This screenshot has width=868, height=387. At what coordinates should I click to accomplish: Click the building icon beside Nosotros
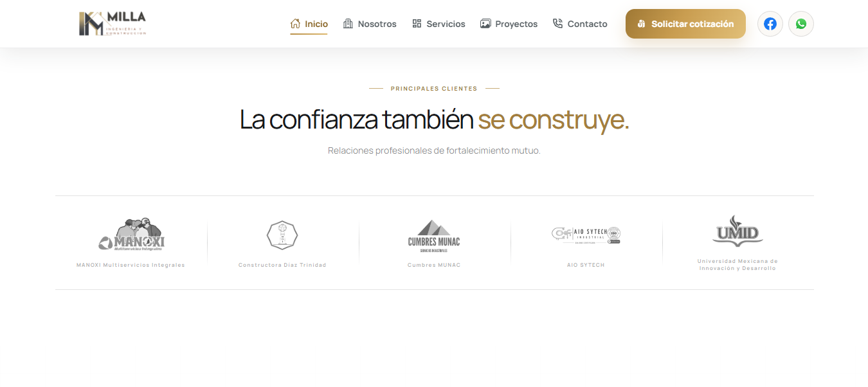pyautogui.click(x=348, y=24)
